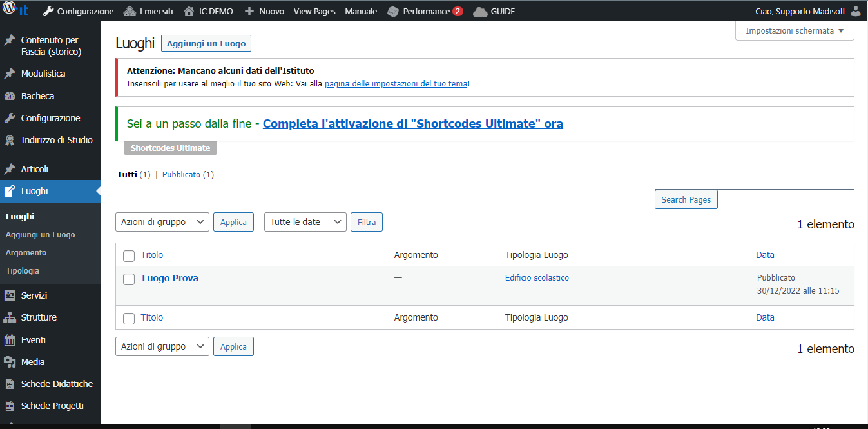Sort by Data in the table footer
The height and width of the screenshot is (429, 868).
coord(765,317)
